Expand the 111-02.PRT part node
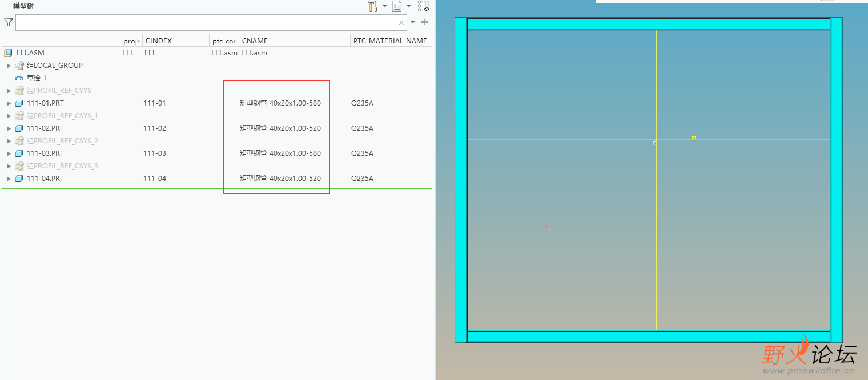Image resolution: width=868 pixels, height=380 pixels. [9, 128]
